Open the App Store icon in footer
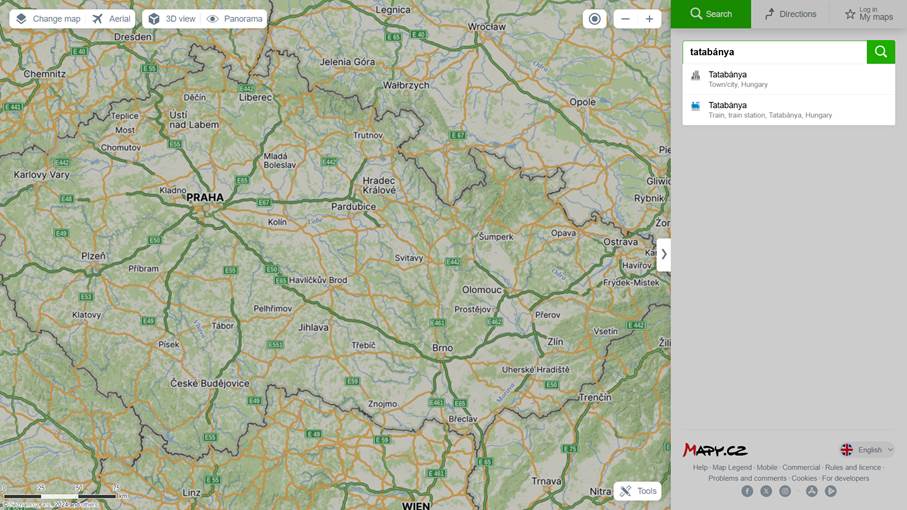The height and width of the screenshot is (510, 907). point(812,491)
